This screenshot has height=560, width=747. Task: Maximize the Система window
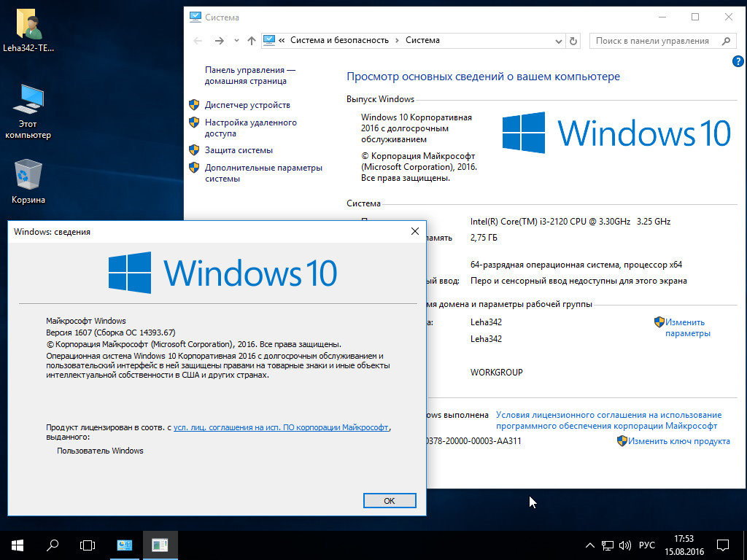click(x=695, y=17)
